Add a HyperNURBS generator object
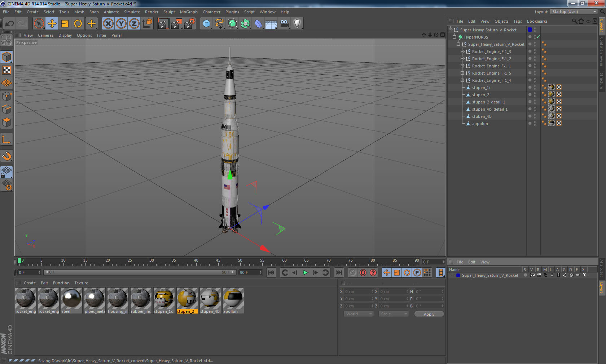Image resolution: width=606 pixels, height=364 pixels. 232,24
